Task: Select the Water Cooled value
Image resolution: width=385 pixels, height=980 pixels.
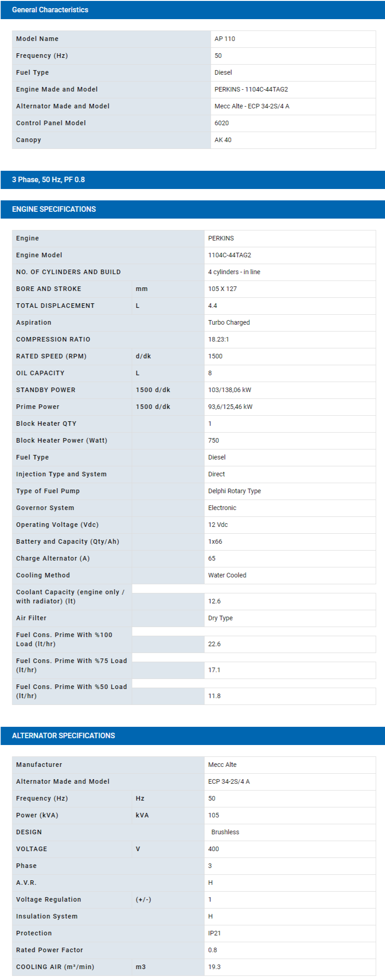Action: pyautogui.click(x=227, y=576)
